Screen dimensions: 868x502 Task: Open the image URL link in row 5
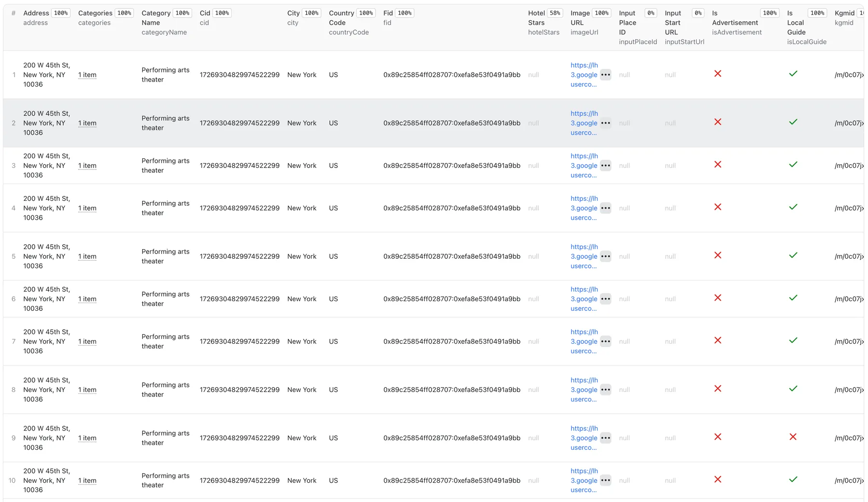click(584, 256)
